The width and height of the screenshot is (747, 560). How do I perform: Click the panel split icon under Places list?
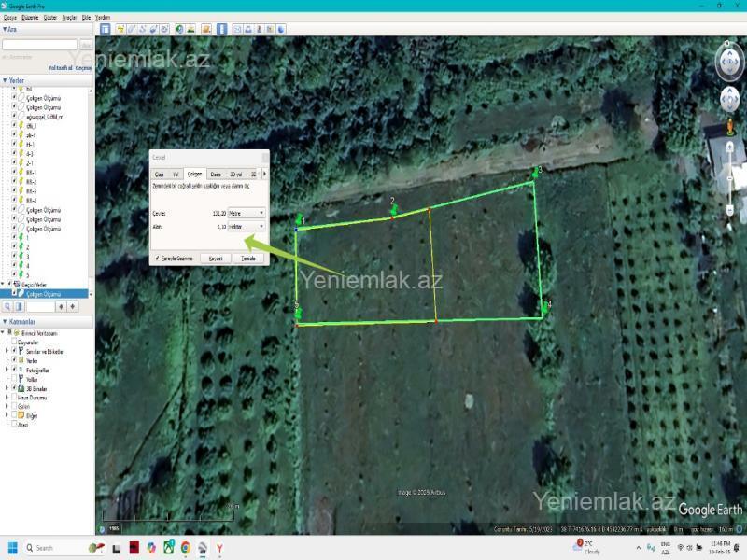click(19, 307)
